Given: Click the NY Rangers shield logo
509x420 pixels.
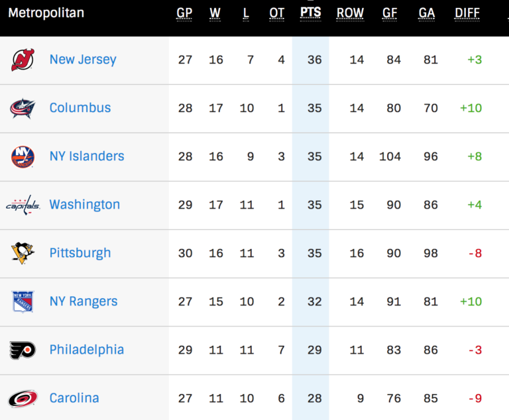Looking at the screenshot, I should [23, 301].
